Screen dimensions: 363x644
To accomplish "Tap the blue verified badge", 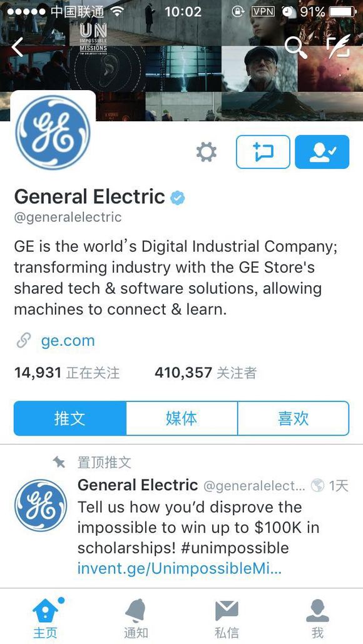I will tap(178, 198).
